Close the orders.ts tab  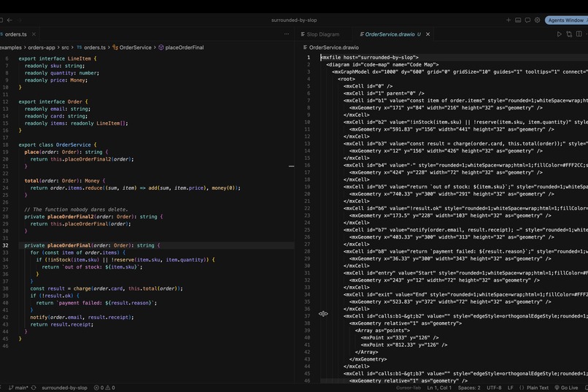click(34, 34)
